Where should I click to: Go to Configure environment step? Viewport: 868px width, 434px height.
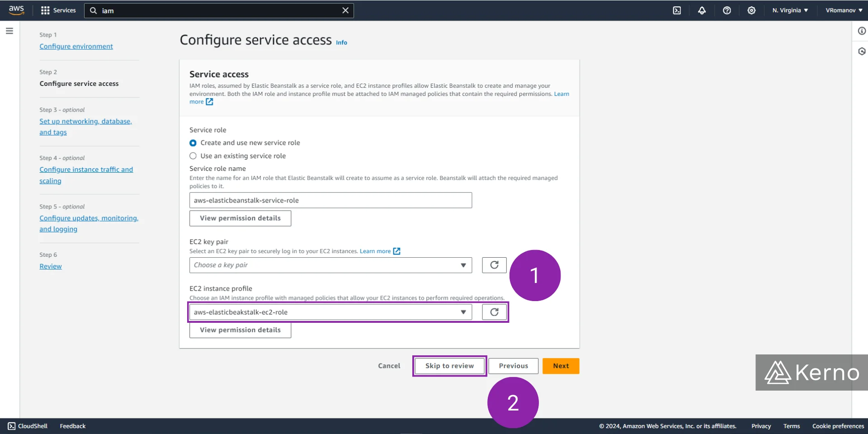tap(76, 46)
